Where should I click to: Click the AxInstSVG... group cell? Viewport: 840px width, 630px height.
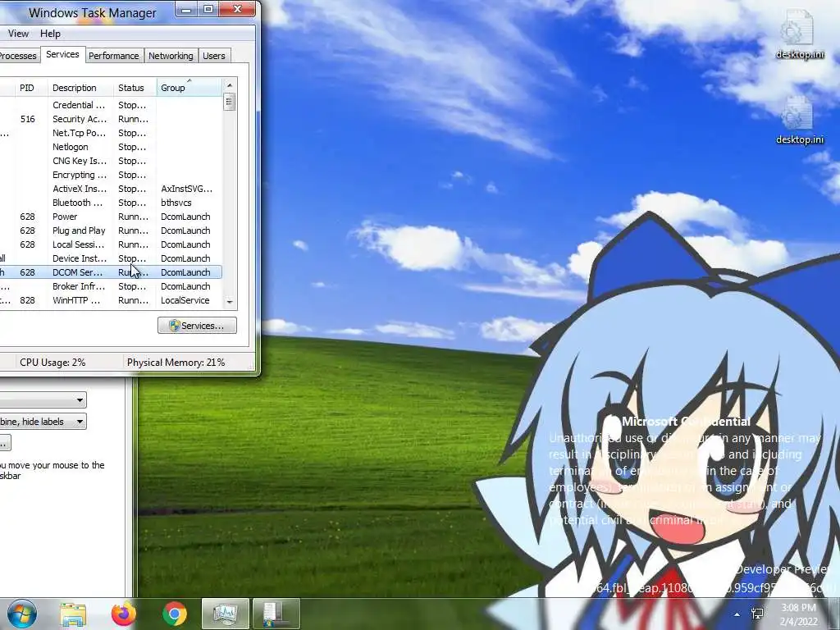pyautogui.click(x=186, y=189)
